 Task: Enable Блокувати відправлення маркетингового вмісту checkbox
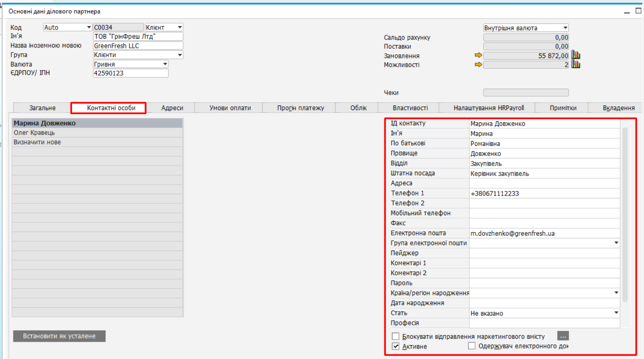(x=396, y=336)
